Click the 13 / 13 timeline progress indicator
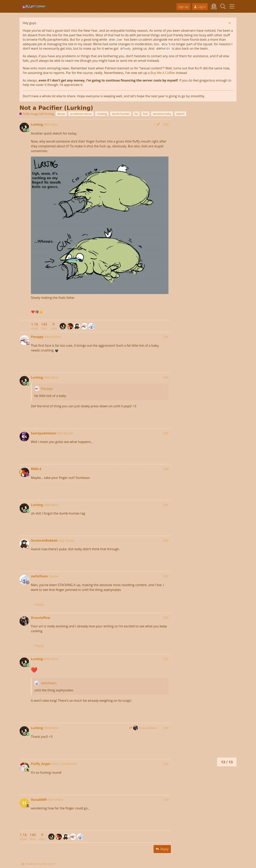The height and width of the screenshot is (868, 256). click(x=227, y=762)
